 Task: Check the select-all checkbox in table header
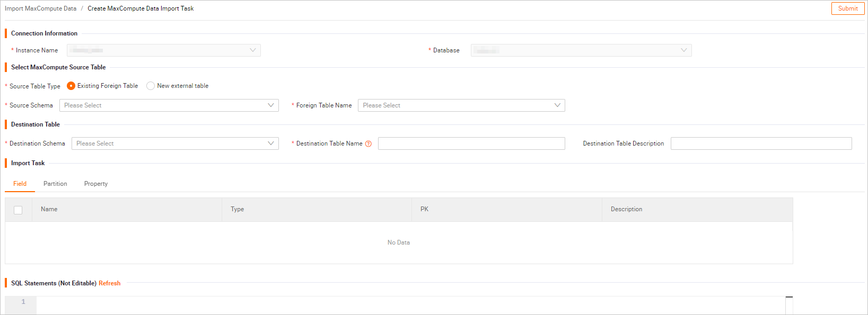[x=18, y=210]
